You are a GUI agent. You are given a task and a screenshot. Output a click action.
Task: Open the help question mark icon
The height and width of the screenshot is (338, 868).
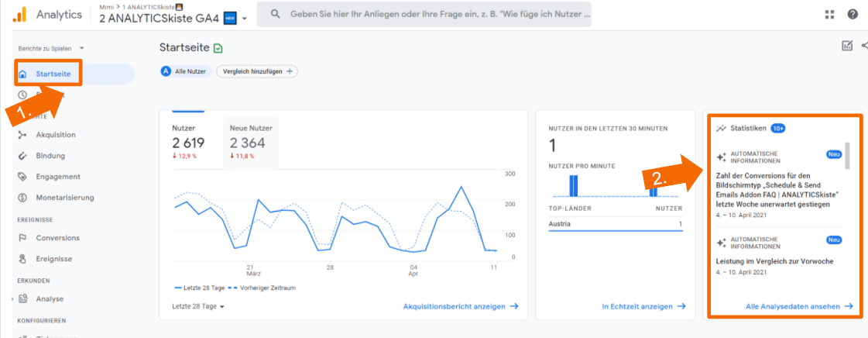[x=853, y=15]
